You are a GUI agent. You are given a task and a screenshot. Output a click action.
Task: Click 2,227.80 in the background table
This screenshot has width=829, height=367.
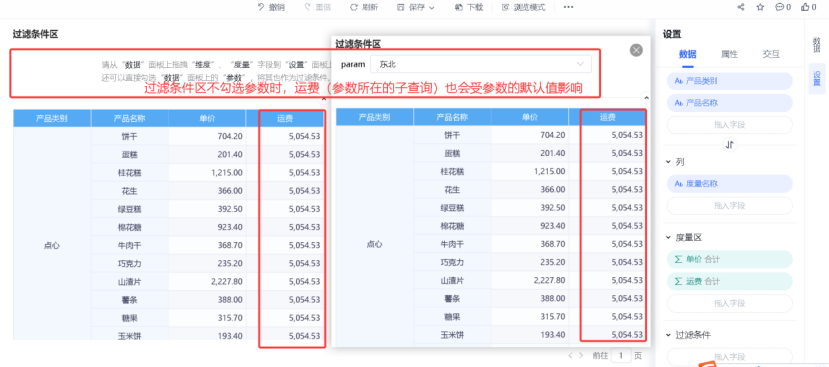point(207,282)
